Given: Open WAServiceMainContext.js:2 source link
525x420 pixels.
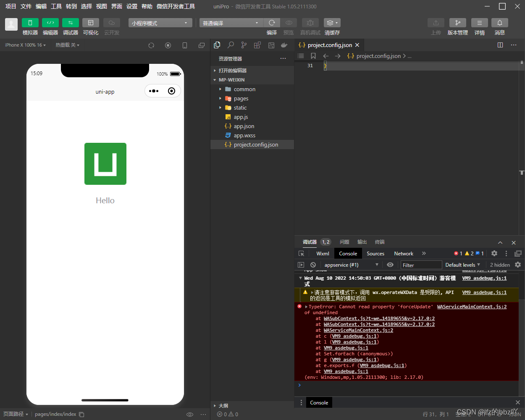Looking at the screenshot, I should [472, 307].
